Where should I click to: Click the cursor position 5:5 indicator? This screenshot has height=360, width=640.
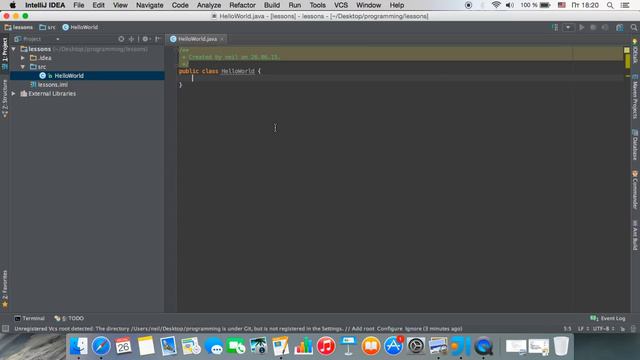pyautogui.click(x=567, y=329)
